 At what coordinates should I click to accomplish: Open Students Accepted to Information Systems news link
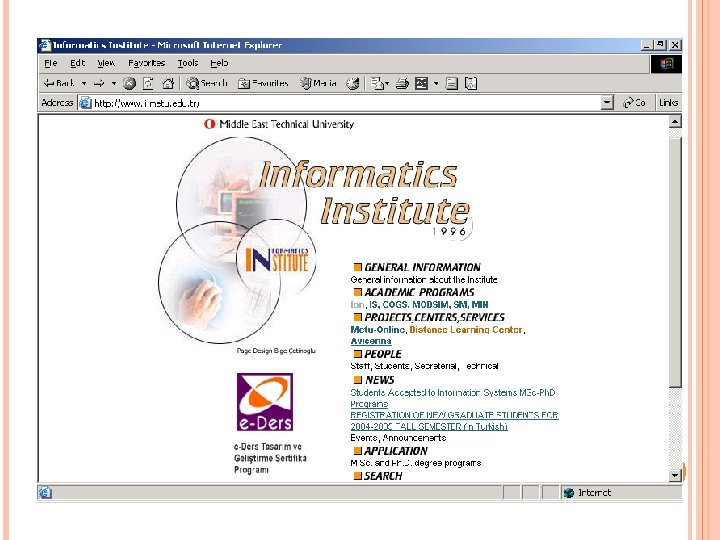click(x=453, y=398)
